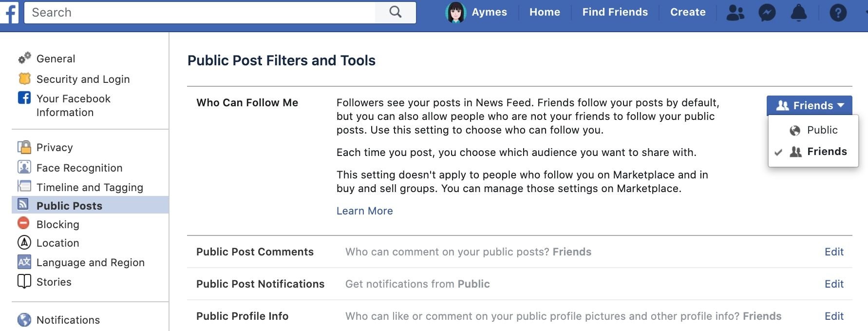
Task: Click the Learn More link
Action: (x=364, y=211)
